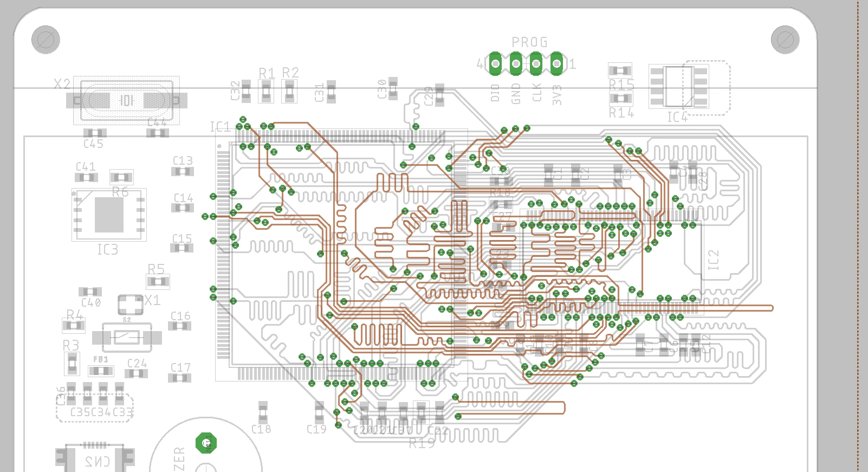
Task: Select resistor R14 footprint
Action: coord(620,99)
